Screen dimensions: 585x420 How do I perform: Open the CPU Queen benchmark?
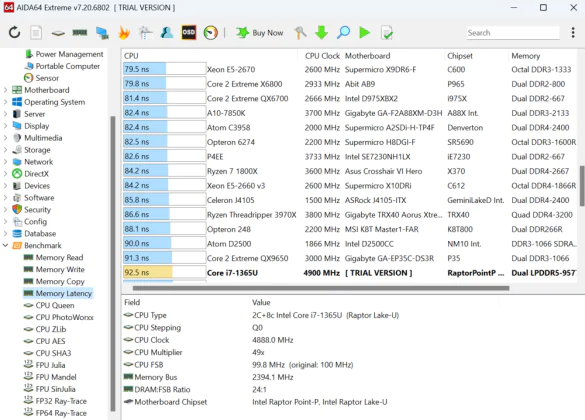pos(49,305)
